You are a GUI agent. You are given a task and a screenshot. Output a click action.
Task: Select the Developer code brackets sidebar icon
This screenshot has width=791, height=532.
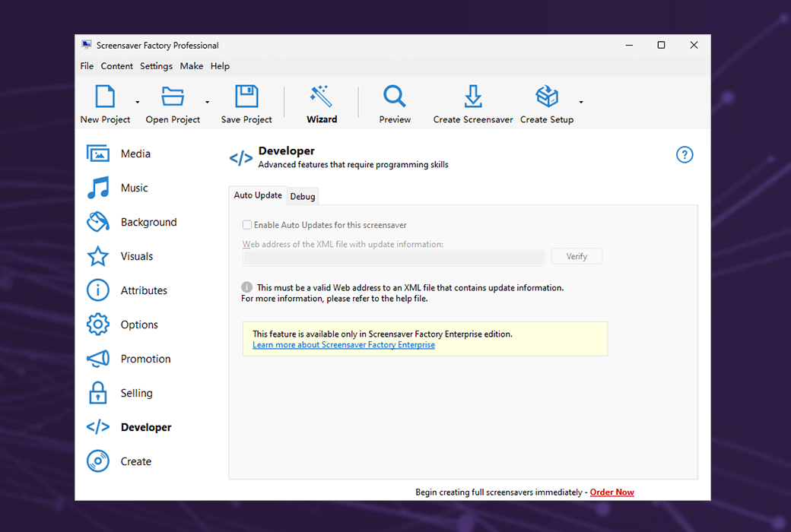click(98, 427)
